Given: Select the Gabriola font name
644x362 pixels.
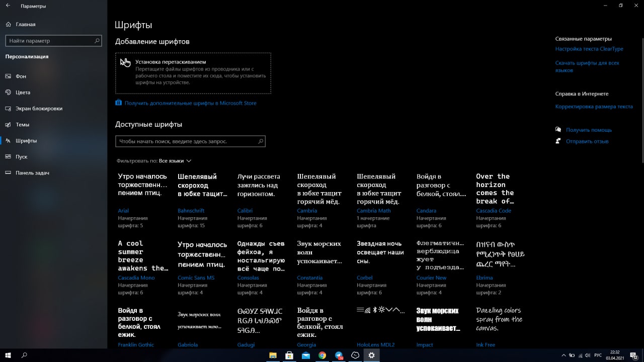Looking at the screenshot, I should [188, 345].
